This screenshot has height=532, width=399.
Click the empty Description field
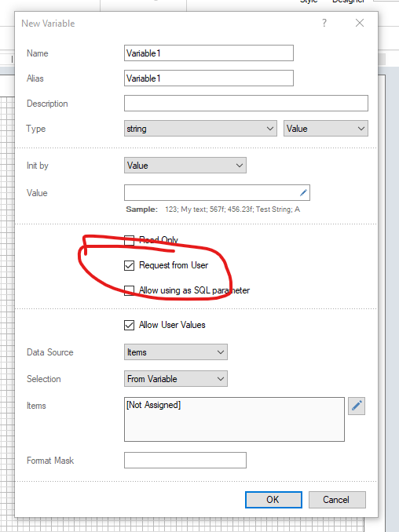[x=246, y=103]
